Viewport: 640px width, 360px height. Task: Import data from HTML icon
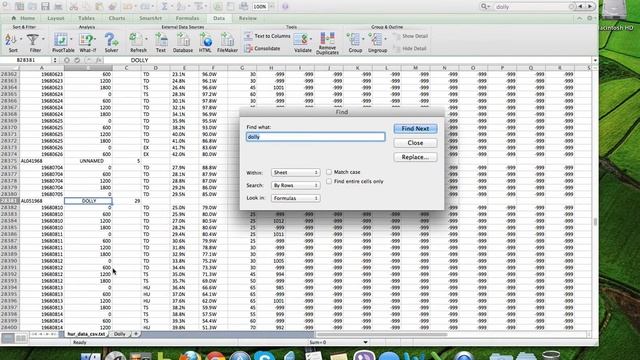click(205, 40)
